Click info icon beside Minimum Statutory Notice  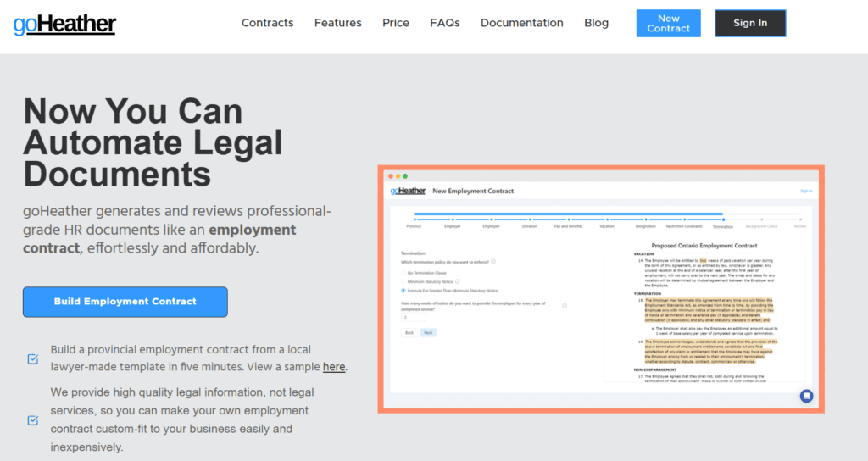(x=458, y=281)
